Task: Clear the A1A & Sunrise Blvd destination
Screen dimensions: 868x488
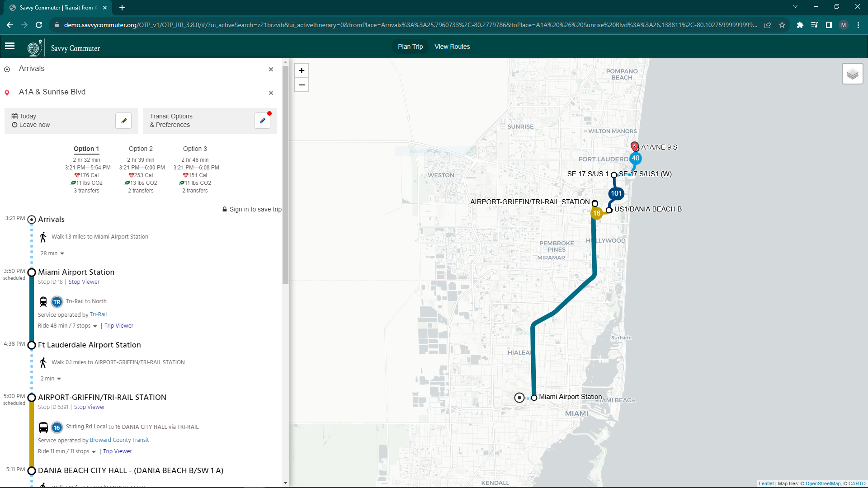Action: tap(271, 93)
